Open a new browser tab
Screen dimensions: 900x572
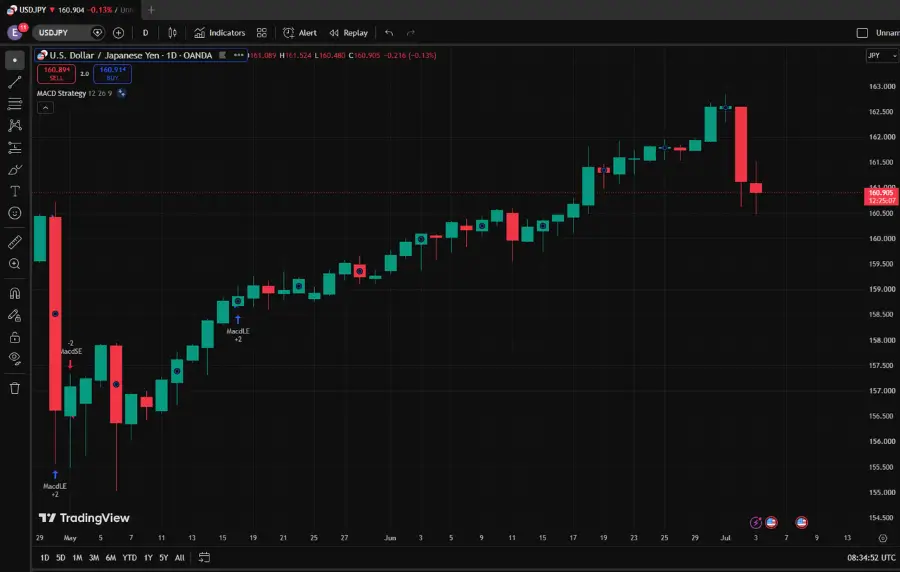151,10
